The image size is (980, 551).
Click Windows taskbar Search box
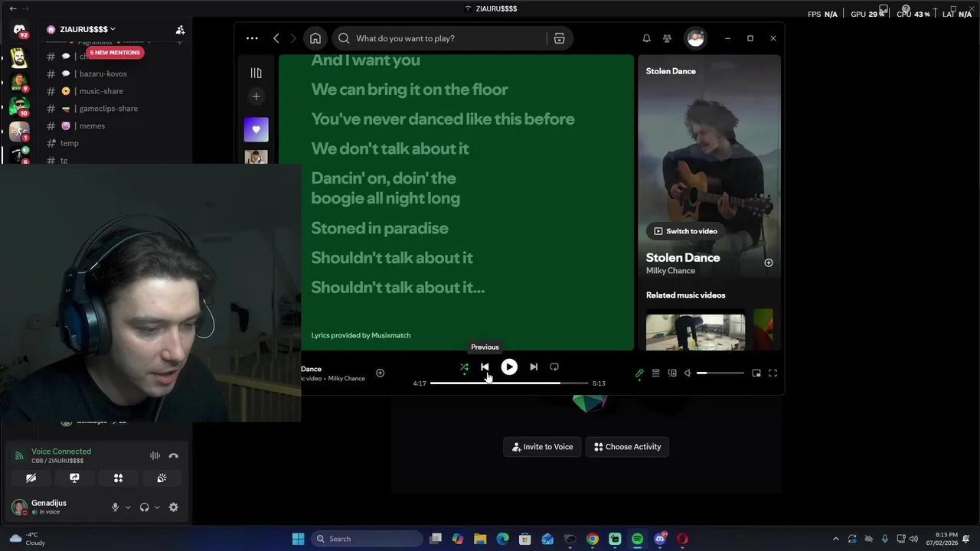[367, 539]
